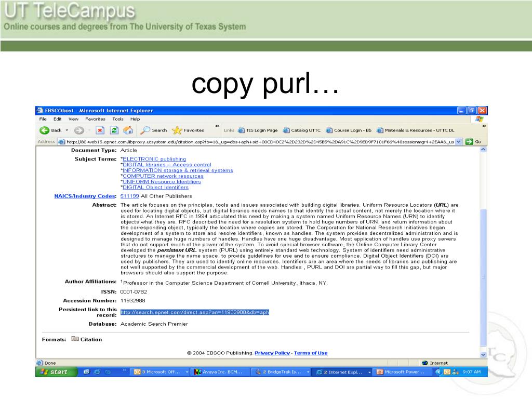Screen dimensions: 532x399
Task: Open Internet Explorer taskbar group dropdown arrow
Action: click(x=369, y=372)
